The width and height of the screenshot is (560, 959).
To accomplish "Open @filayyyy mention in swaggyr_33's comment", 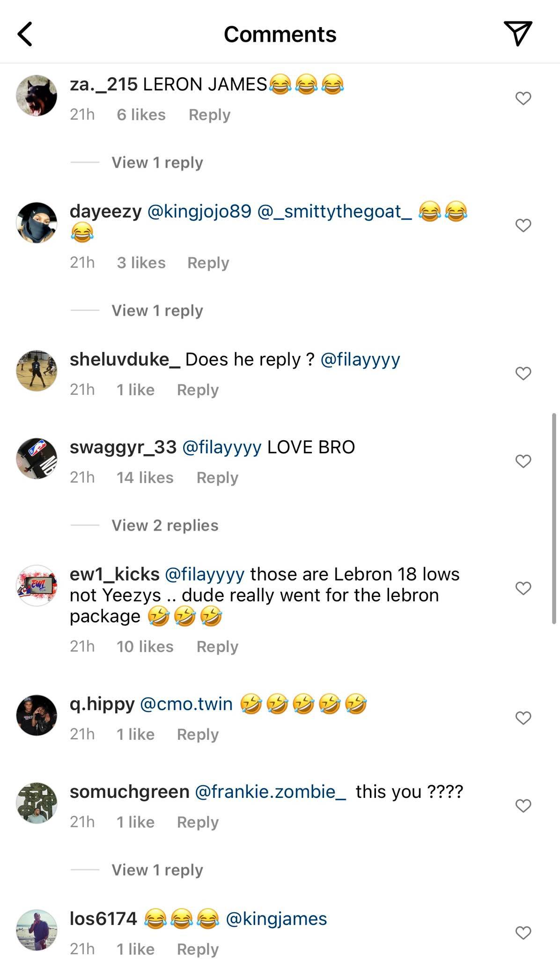I will (222, 448).
